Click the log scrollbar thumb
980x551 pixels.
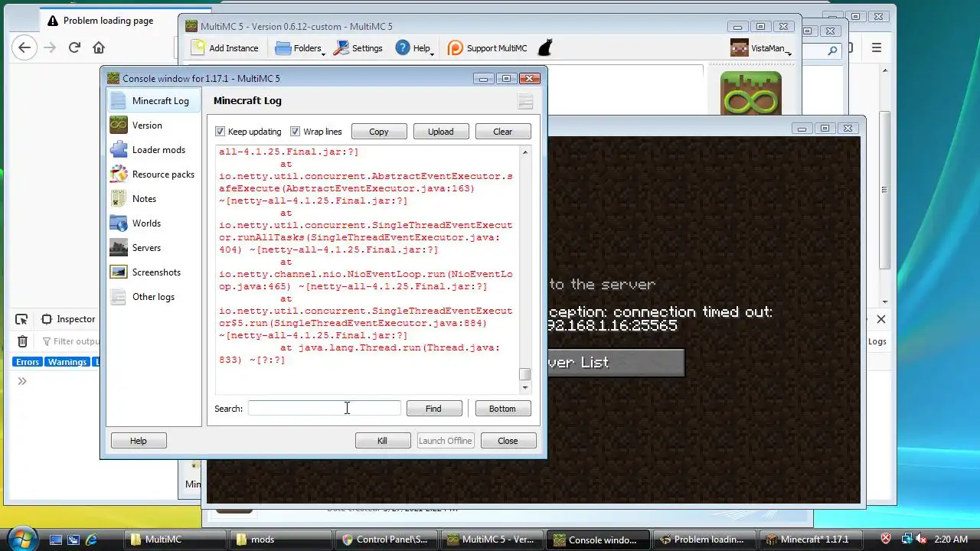(x=525, y=374)
